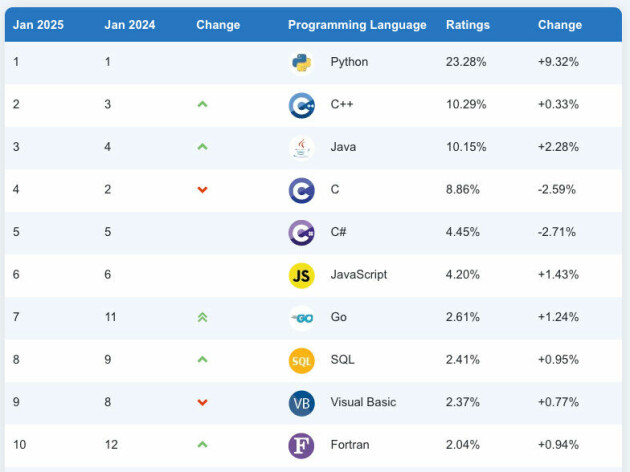Click red down arrow in C row
Viewport: 630px width, 472px height.
pos(202,190)
